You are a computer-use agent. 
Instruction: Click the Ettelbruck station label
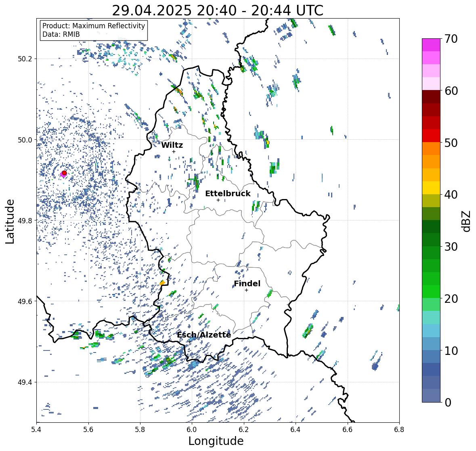[228, 193]
